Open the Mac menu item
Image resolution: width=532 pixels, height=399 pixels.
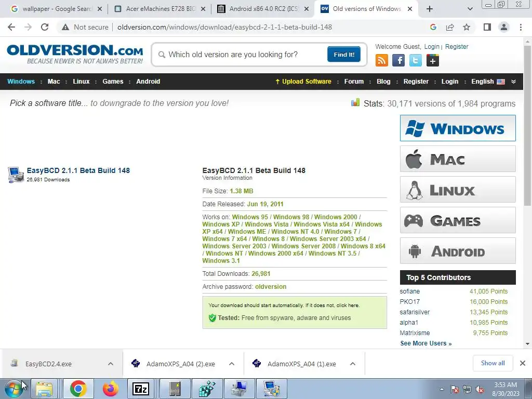click(54, 82)
